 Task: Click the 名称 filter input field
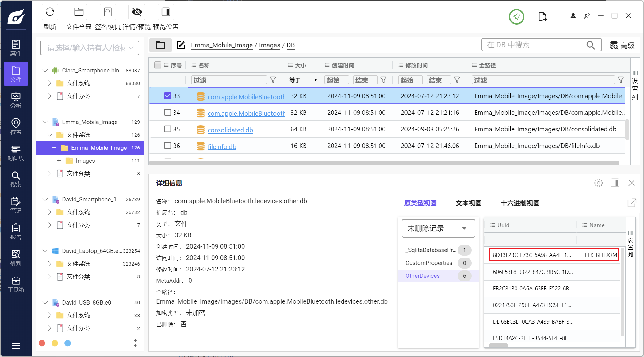(229, 80)
